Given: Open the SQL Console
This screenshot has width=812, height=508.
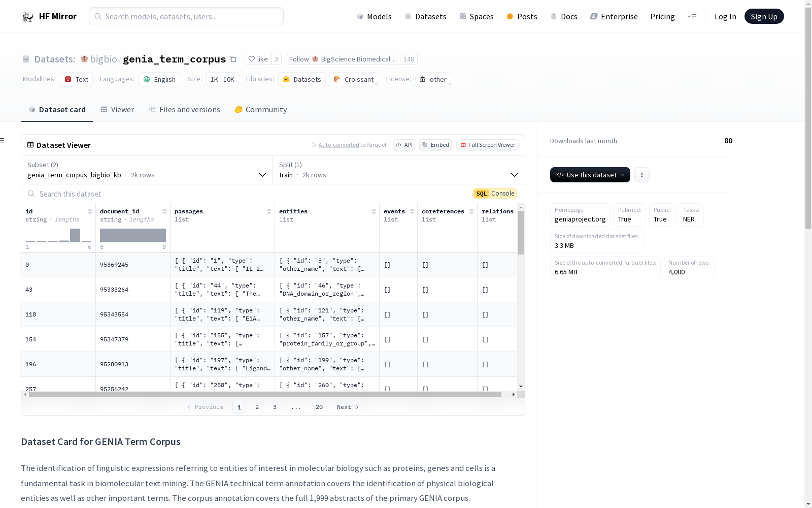Looking at the screenshot, I should (495, 194).
